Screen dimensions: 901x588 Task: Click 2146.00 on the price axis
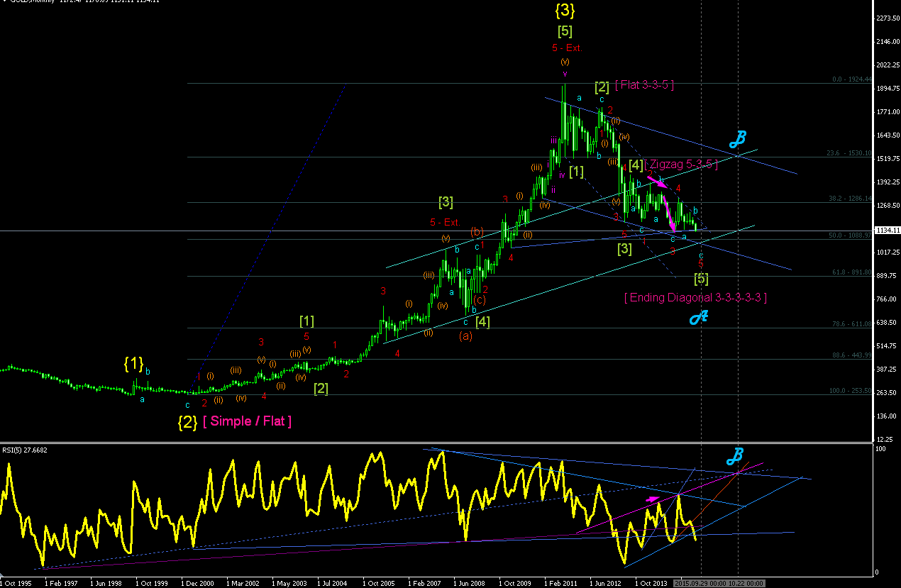pyautogui.click(x=888, y=43)
